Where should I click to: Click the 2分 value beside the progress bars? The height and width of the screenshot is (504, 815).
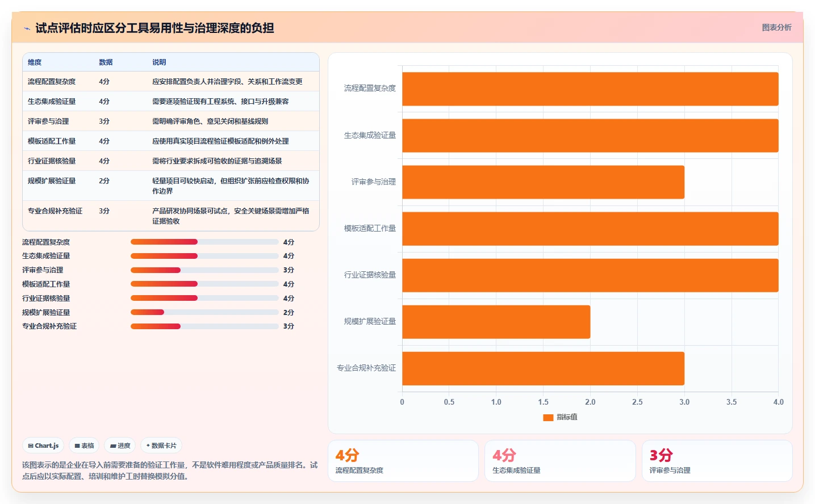coord(289,313)
